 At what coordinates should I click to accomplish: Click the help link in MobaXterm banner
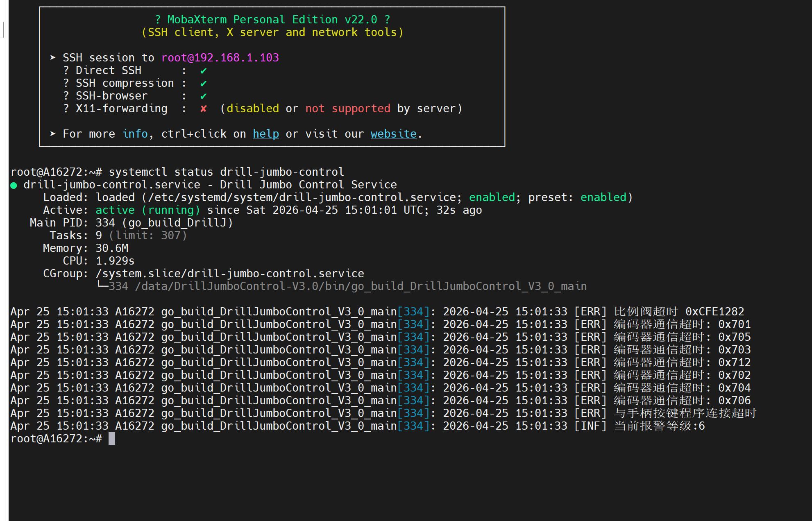click(265, 134)
